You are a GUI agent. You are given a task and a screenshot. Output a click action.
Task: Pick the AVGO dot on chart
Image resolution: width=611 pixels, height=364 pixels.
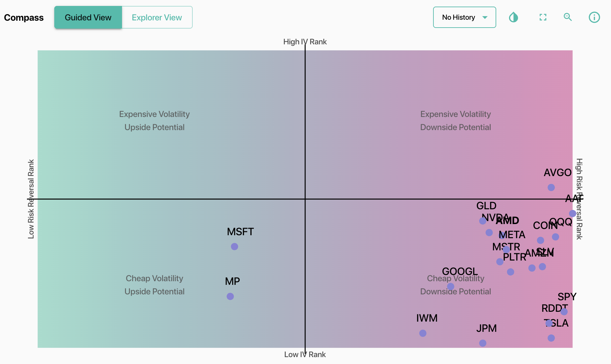coord(551,187)
